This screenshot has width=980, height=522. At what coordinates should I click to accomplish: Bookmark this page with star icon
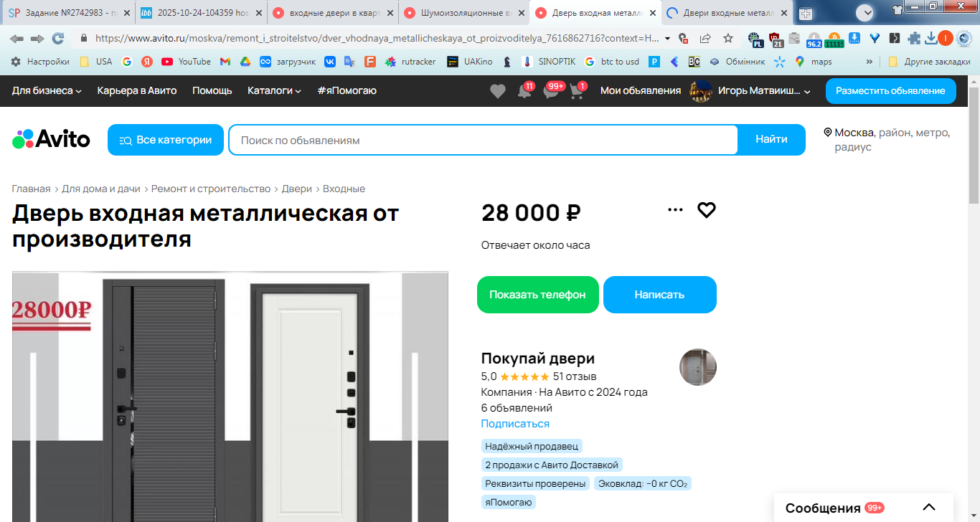tap(728, 38)
